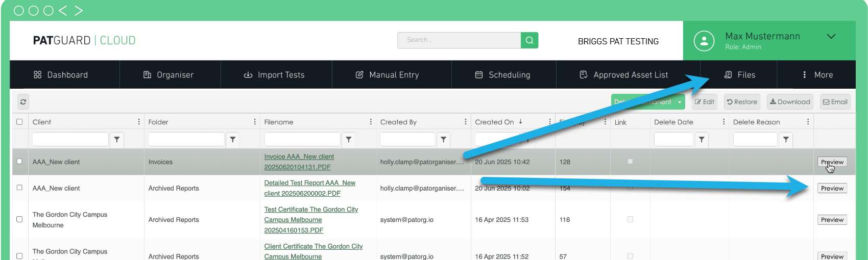The width and height of the screenshot is (868, 260).
Task: Focus the Folder filter text box
Action: [186, 139]
